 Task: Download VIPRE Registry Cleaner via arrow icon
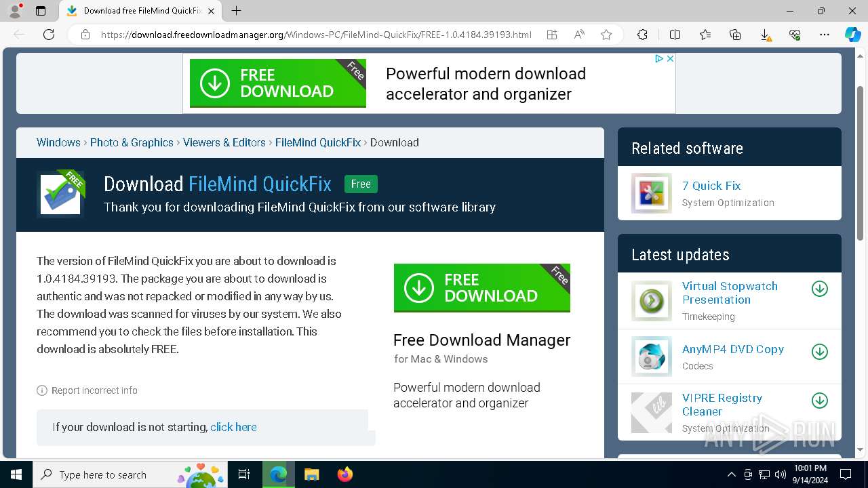pos(820,401)
